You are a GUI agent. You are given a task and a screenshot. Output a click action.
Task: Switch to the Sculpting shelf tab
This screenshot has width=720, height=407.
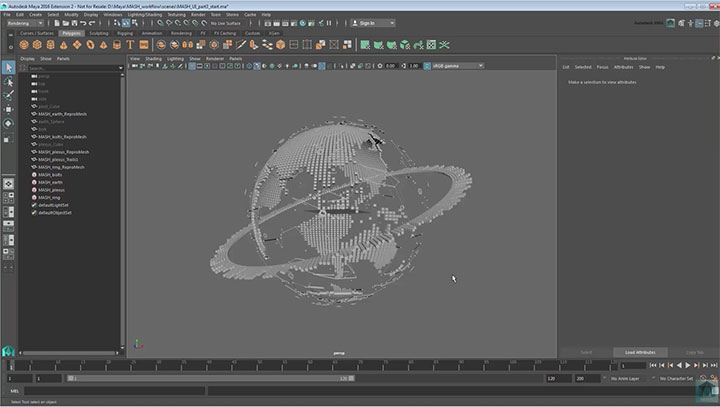coord(99,33)
